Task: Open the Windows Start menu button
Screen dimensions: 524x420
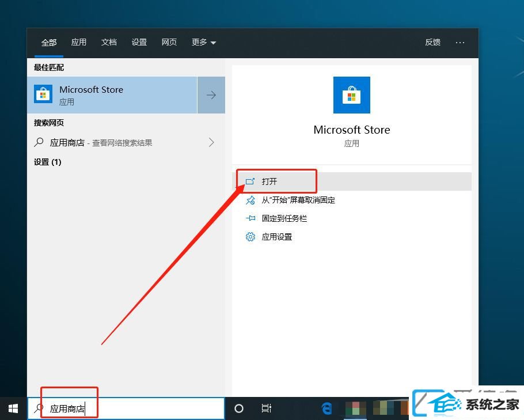Action: click(13, 408)
